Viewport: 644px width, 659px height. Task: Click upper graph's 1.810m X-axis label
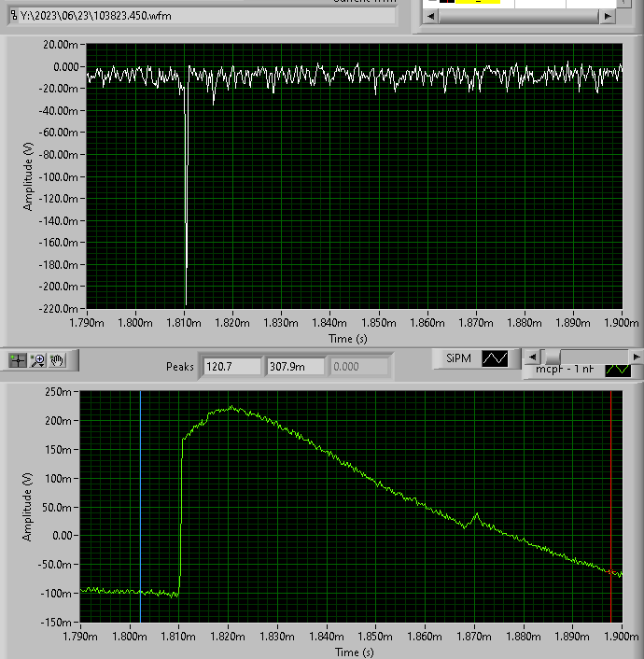click(x=184, y=323)
